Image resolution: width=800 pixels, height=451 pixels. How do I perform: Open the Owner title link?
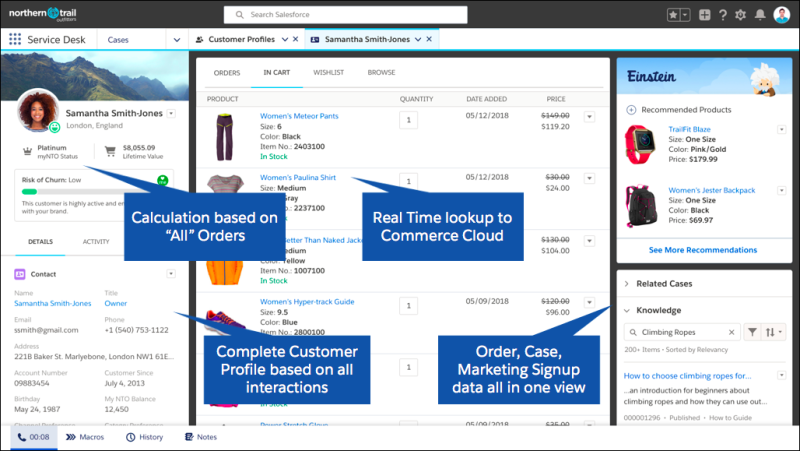click(x=116, y=303)
